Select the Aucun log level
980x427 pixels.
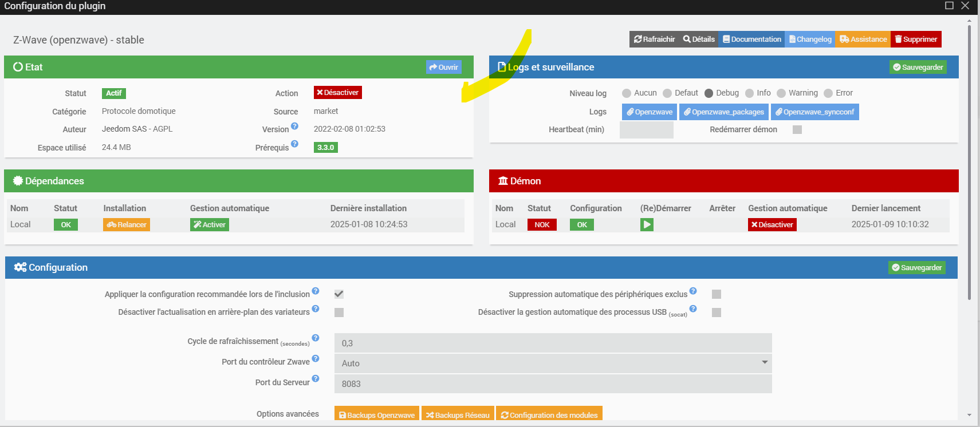(x=627, y=93)
